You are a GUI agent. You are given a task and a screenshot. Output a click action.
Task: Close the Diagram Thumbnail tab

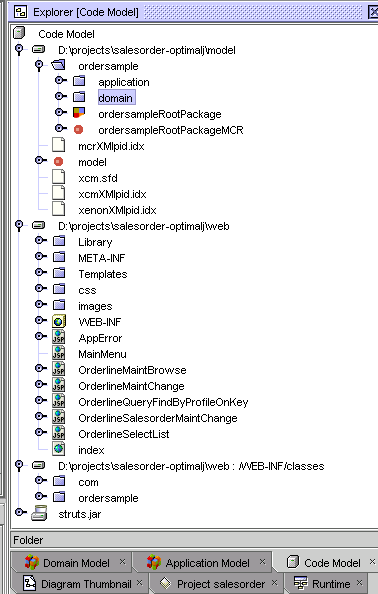tap(139, 582)
